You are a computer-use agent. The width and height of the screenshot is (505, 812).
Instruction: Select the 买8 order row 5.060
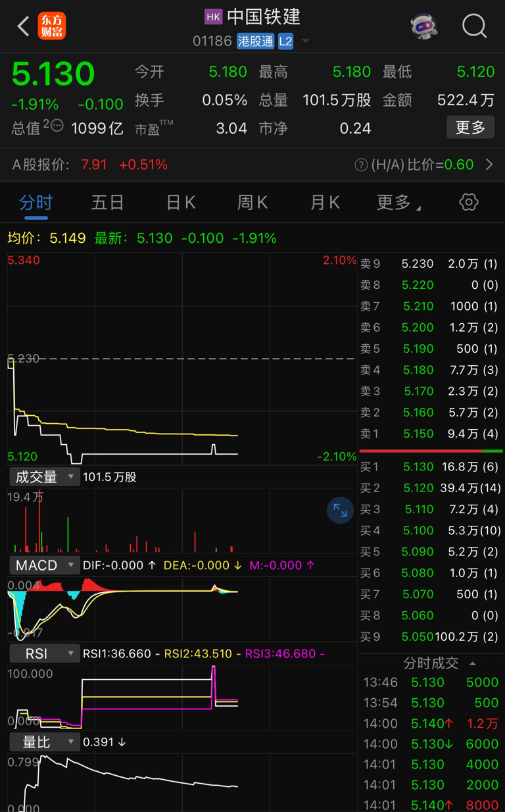pos(431,615)
